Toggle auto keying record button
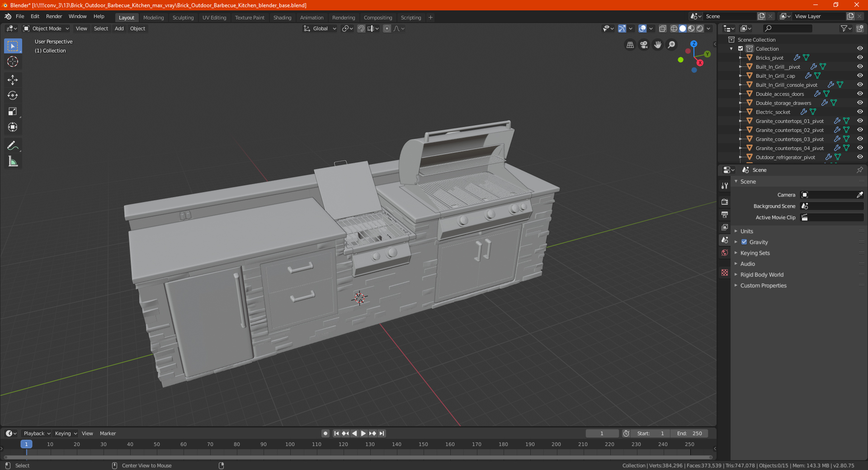The image size is (868, 470). coord(325,433)
